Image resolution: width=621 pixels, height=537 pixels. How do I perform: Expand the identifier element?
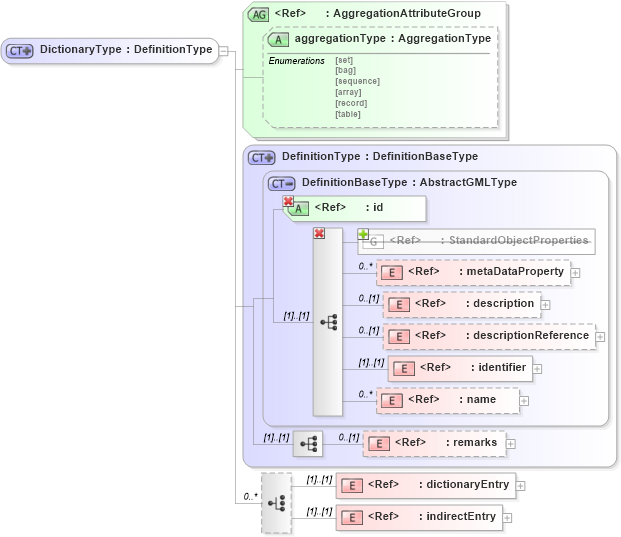tap(537, 369)
